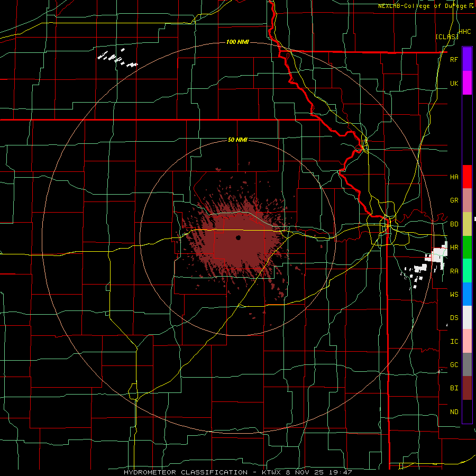Select the 'HA' legend label
476x476 pixels.
click(x=454, y=177)
